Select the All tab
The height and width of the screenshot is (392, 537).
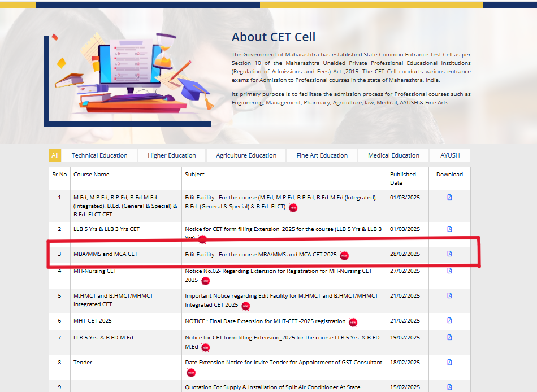55,155
